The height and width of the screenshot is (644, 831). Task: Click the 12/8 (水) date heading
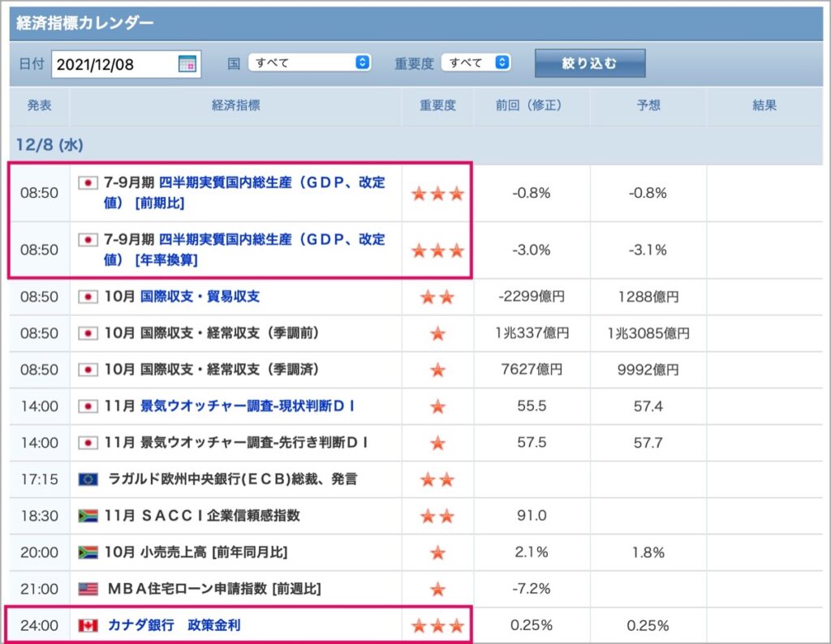pyautogui.click(x=50, y=145)
